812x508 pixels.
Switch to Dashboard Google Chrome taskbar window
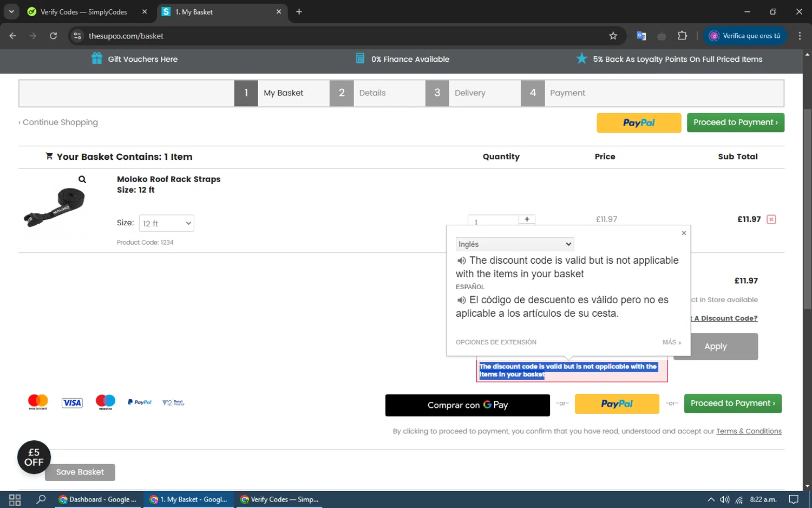(x=98, y=500)
